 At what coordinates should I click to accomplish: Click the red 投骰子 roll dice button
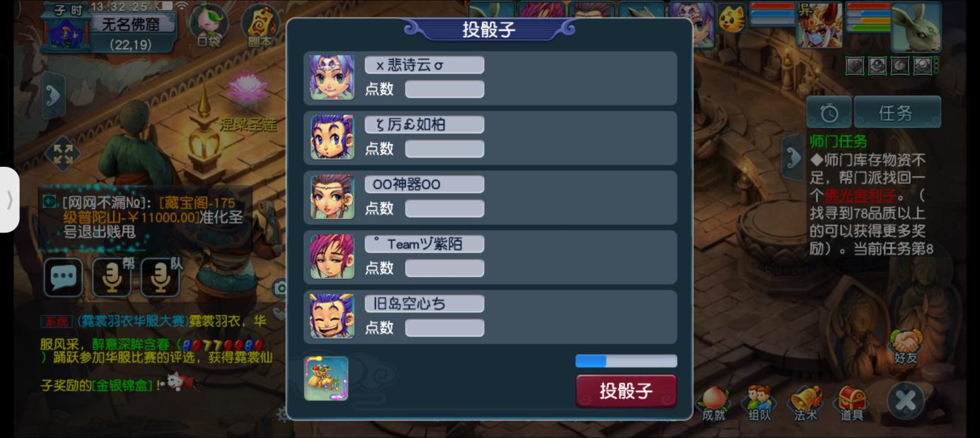[x=626, y=391]
